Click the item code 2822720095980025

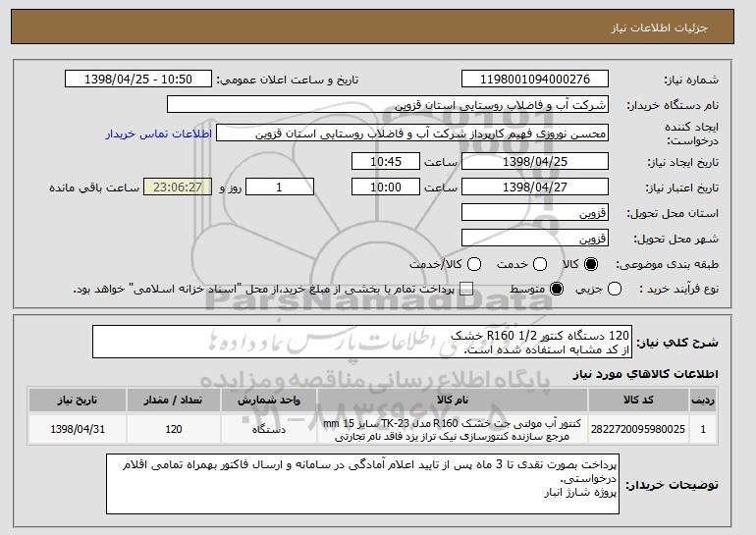[x=638, y=429]
